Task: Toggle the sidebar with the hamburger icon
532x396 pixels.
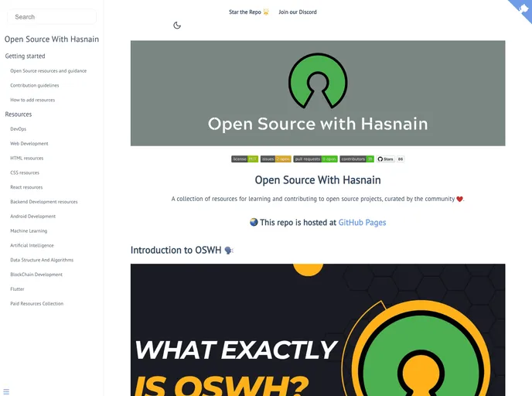Action: [x=6, y=391]
